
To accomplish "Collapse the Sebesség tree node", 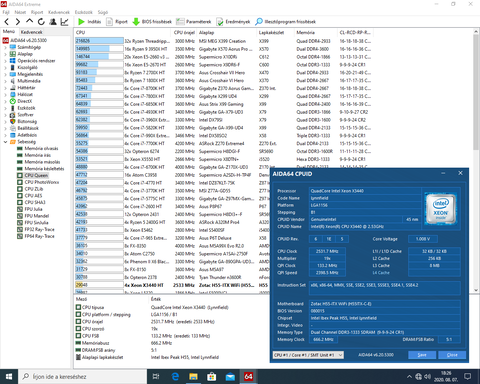I will tap(5, 142).
